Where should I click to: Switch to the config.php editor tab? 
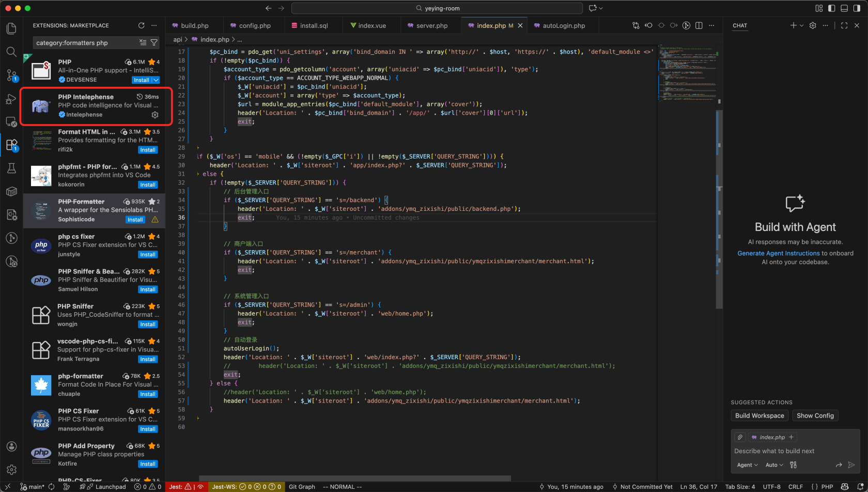point(255,25)
